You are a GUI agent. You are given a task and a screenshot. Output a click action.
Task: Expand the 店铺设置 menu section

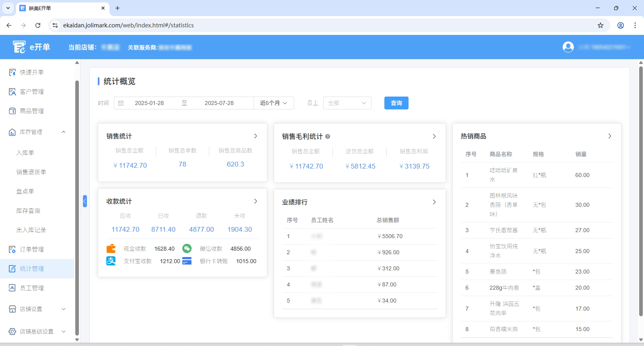[64, 309]
